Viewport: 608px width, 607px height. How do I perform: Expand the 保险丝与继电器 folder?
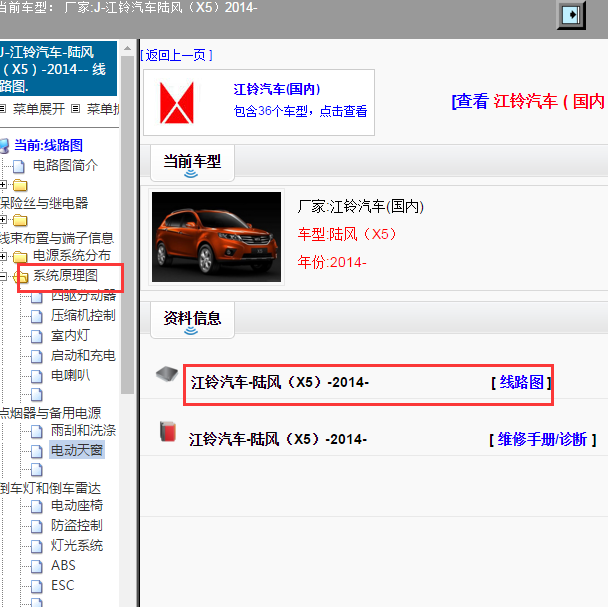[x=3, y=185]
